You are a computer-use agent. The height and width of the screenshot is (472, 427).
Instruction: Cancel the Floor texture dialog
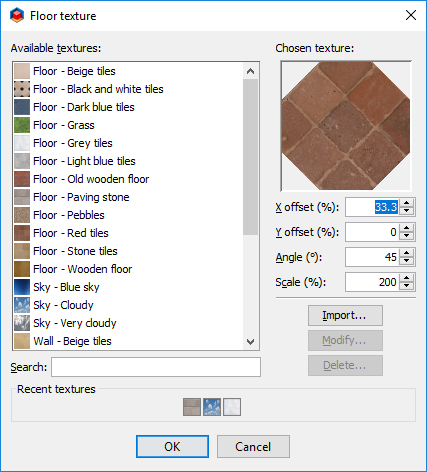pyautogui.click(x=253, y=447)
